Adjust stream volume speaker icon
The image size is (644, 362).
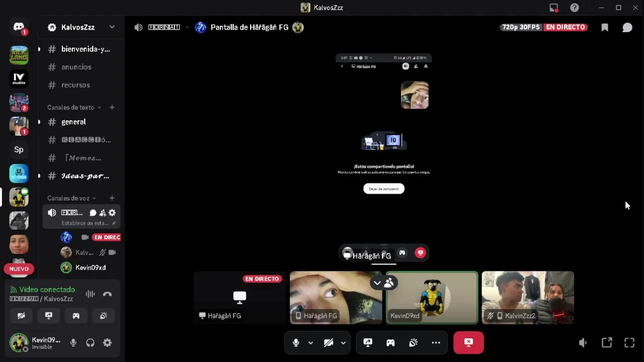(x=583, y=343)
